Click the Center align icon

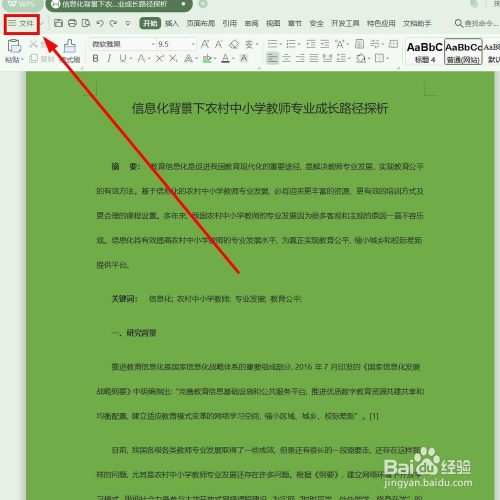(286, 59)
